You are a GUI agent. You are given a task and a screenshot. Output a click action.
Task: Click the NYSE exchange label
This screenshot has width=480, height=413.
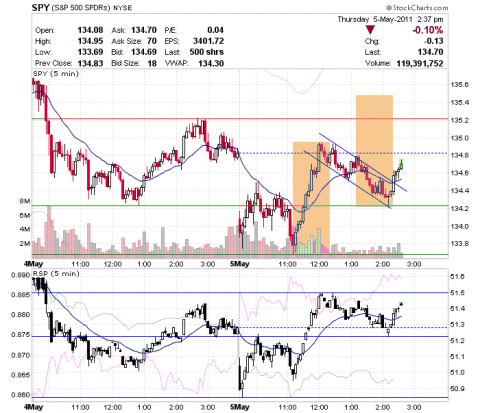(123, 8)
